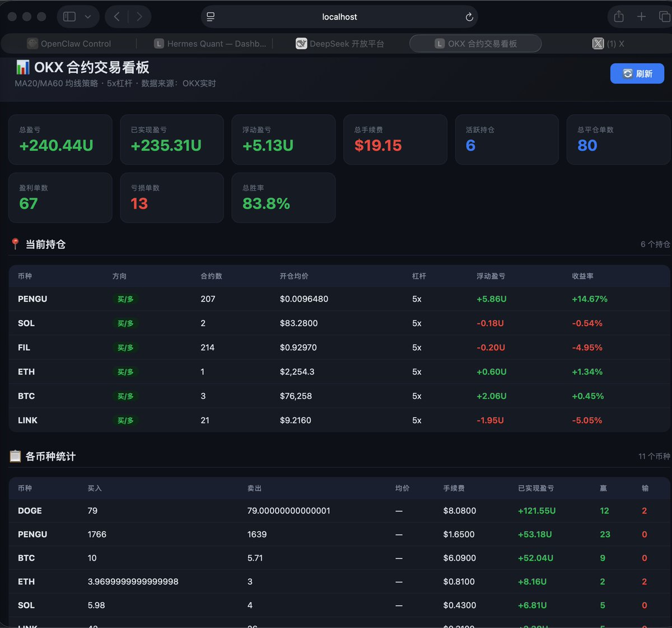Image resolution: width=672 pixels, height=628 pixels.
Task: Click the 币种 column header in positions table
Action: tap(25, 276)
